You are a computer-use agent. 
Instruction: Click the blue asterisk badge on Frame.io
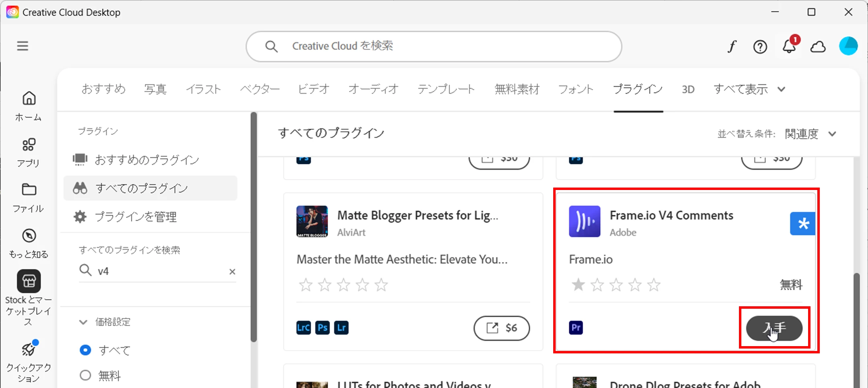click(x=802, y=223)
